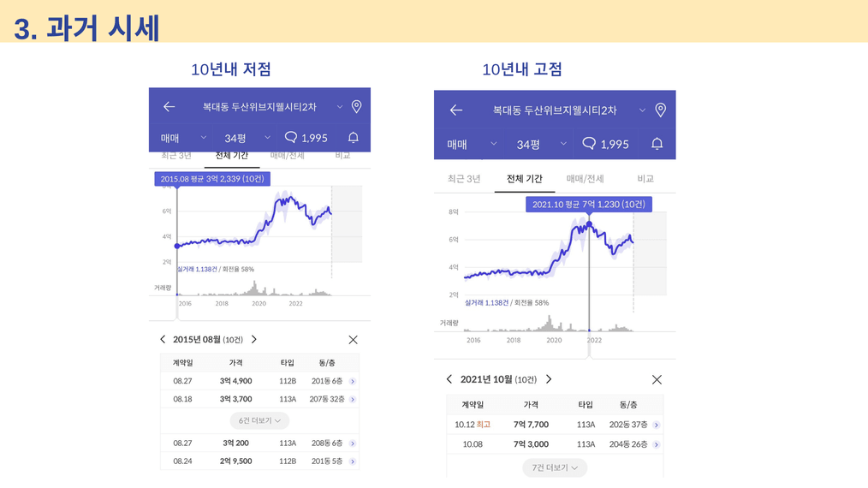
Task: Close the 2015년 08월 transaction list
Action: (x=354, y=340)
